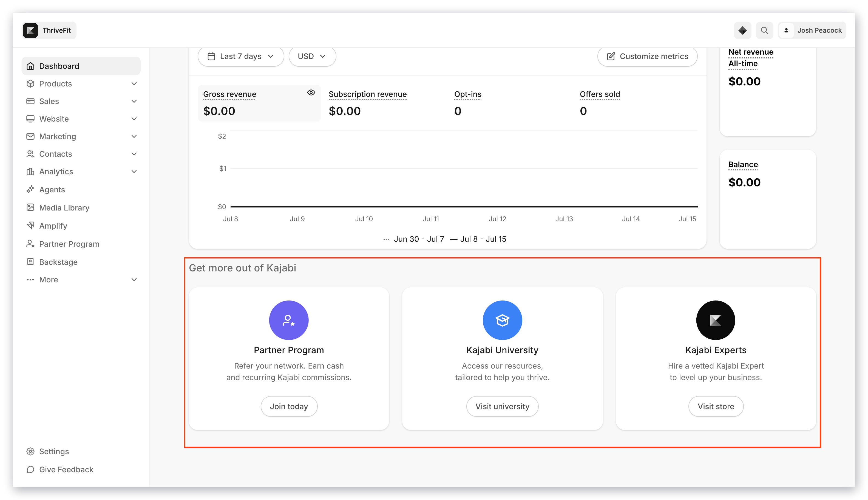Click the Analytics bar chart icon

point(30,171)
